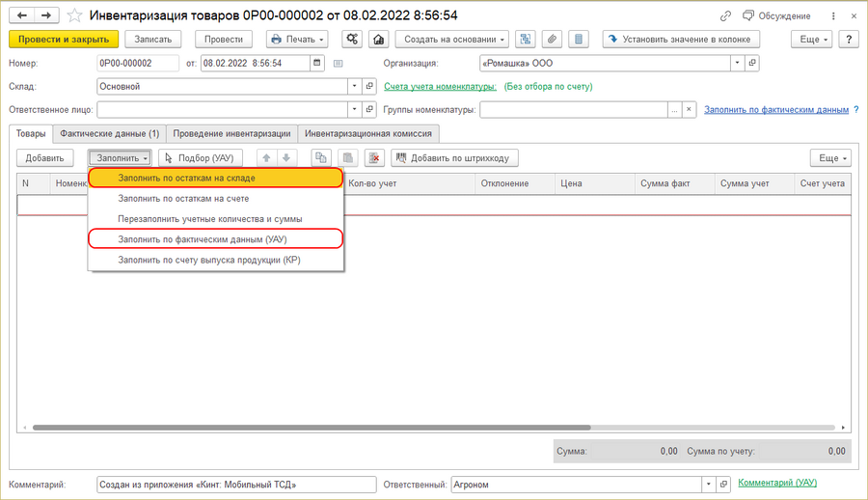Click the delete row red X icon
This screenshot has width=868, height=500.
pos(374,158)
